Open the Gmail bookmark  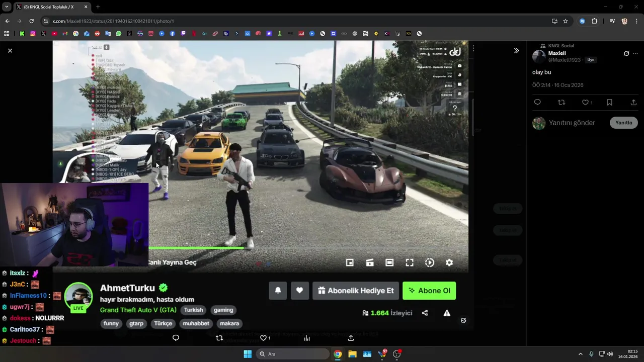pos(65,34)
